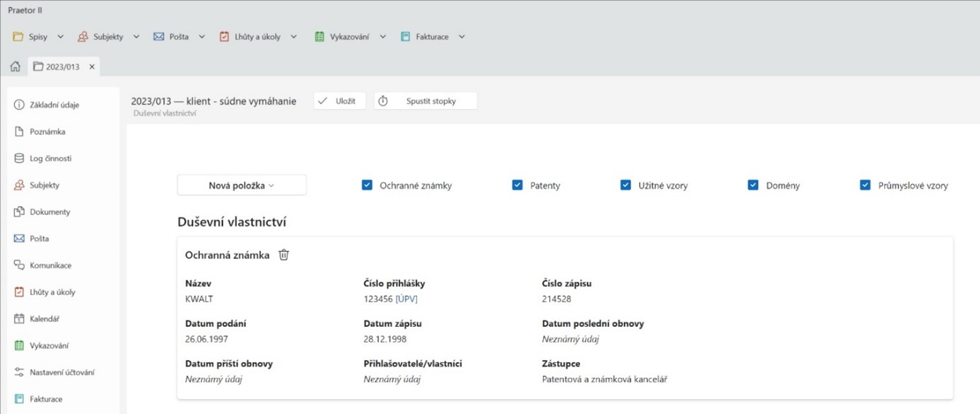The width and height of the screenshot is (980, 414).
Task: Click the home icon tab
Action: pyautogui.click(x=15, y=67)
